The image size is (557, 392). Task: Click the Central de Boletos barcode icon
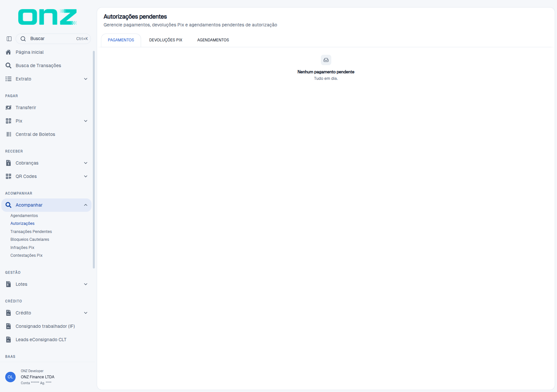pos(8,134)
